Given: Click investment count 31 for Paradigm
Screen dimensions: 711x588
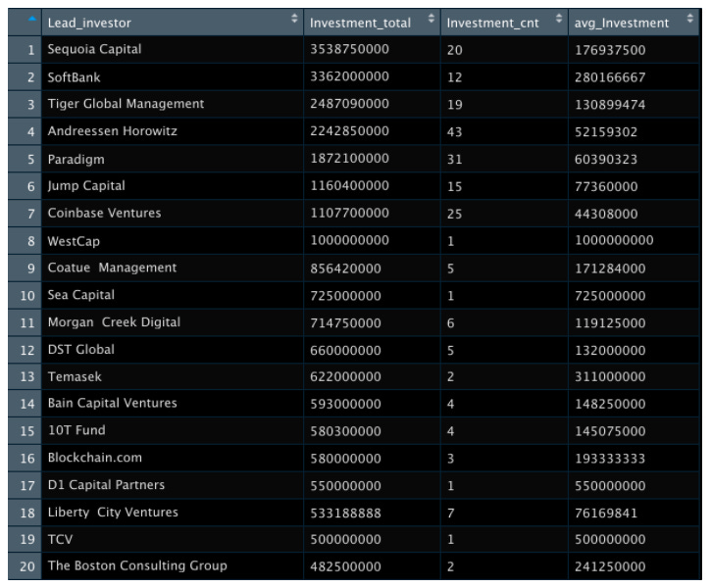Looking at the screenshot, I should point(454,160).
